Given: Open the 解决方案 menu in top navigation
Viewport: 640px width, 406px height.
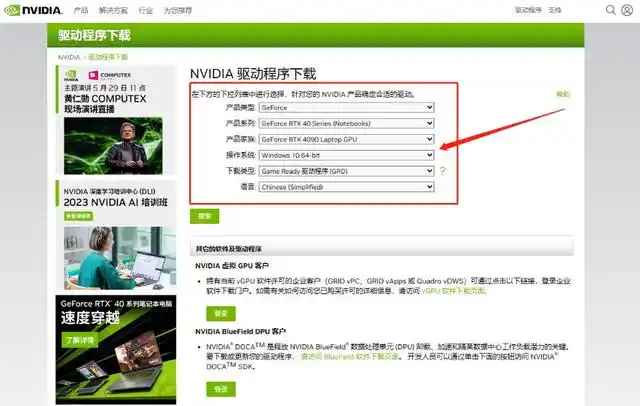Looking at the screenshot, I should point(113,10).
